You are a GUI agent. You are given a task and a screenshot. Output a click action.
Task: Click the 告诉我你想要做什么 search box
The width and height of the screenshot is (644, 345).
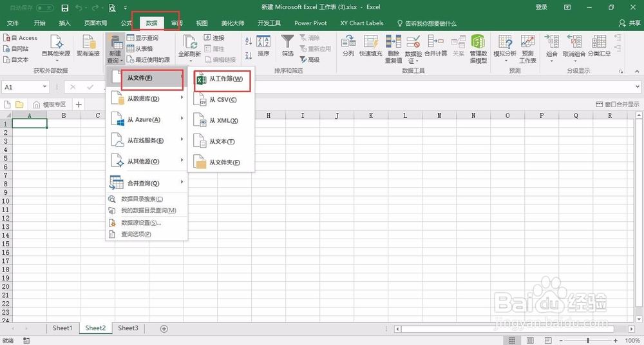pyautogui.click(x=427, y=23)
